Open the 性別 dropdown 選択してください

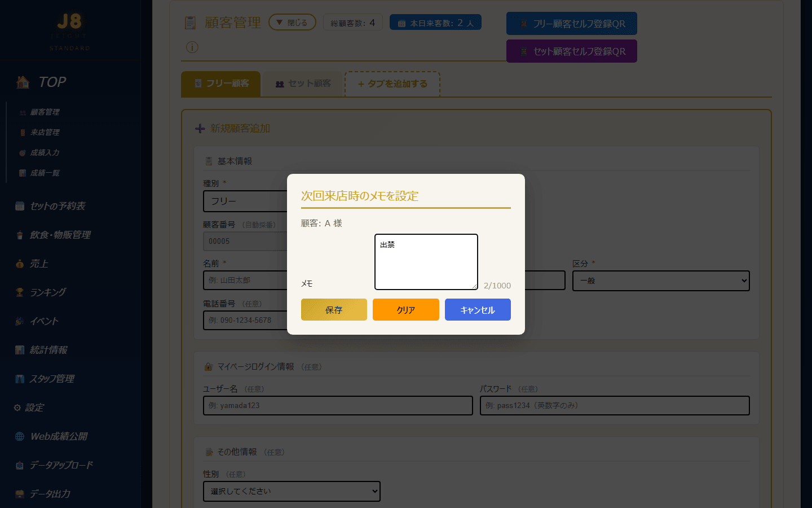(x=292, y=491)
